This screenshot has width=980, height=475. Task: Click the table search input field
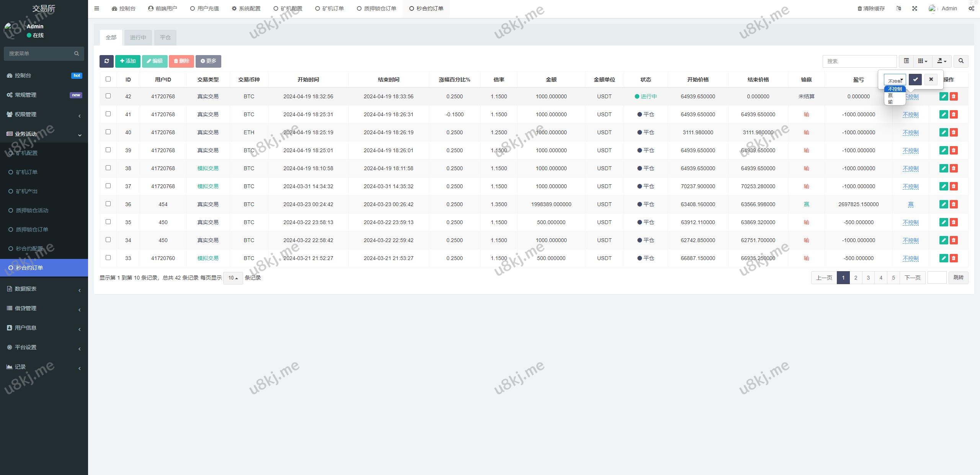[859, 61]
